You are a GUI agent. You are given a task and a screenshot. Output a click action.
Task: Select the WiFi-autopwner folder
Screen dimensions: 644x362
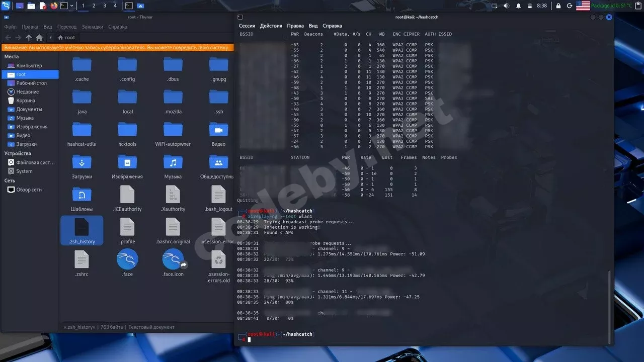[x=173, y=134]
